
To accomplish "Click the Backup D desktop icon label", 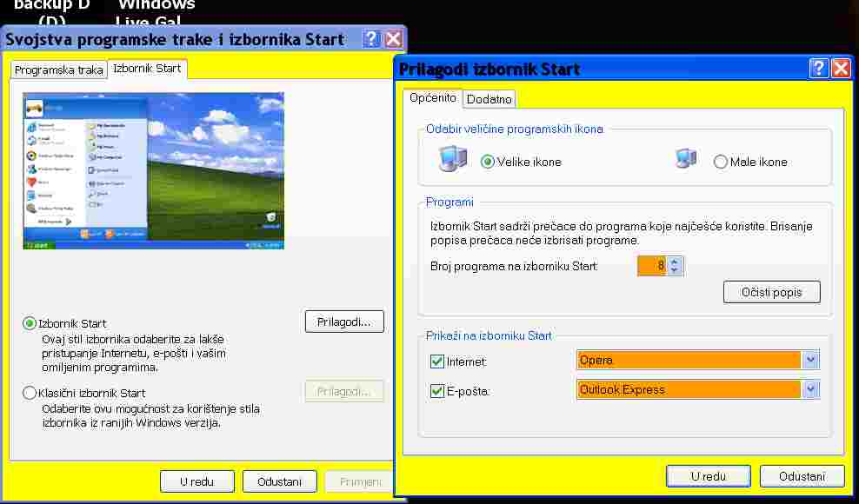I will coord(52,12).
